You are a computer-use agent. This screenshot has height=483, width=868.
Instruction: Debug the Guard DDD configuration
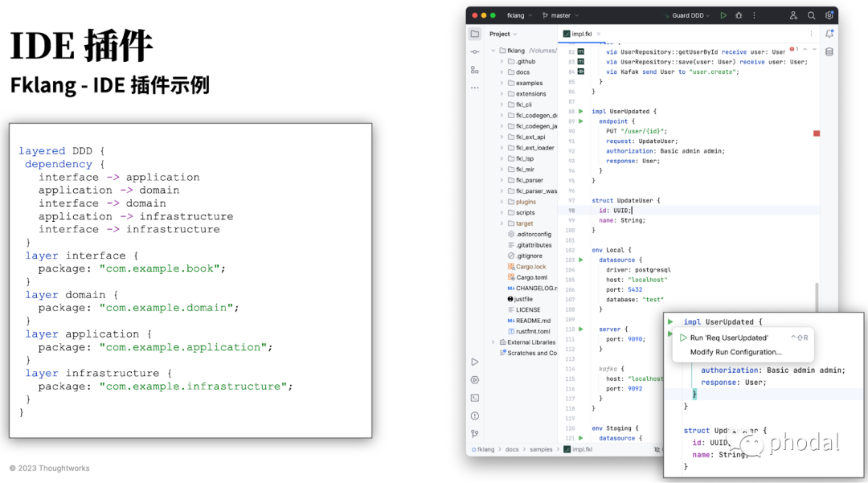click(x=739, y=15)
